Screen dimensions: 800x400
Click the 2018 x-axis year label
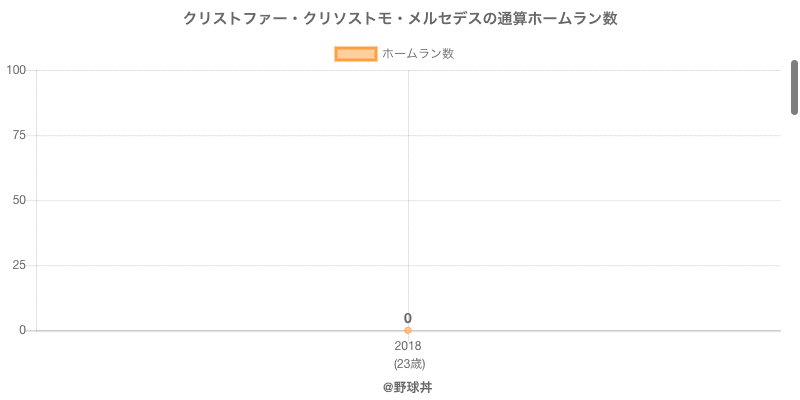(408, 346)
